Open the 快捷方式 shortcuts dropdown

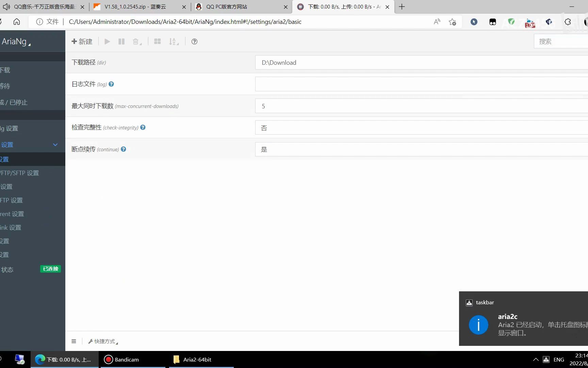click(103, 341)
